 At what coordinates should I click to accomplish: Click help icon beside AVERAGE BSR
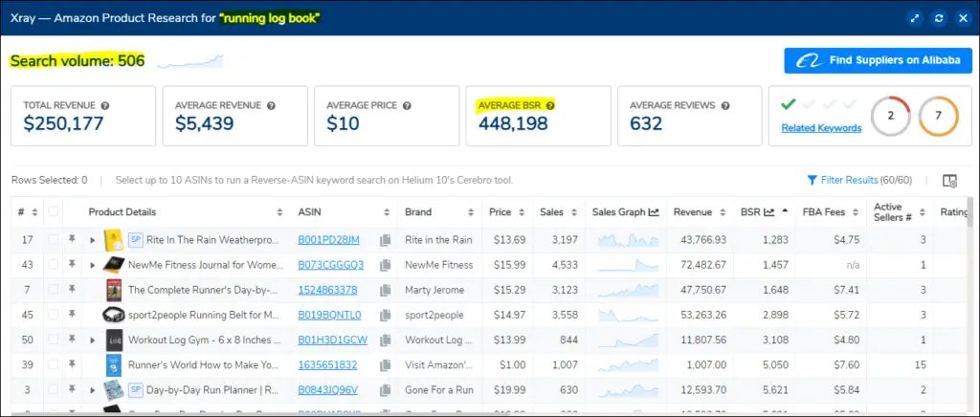550,105
